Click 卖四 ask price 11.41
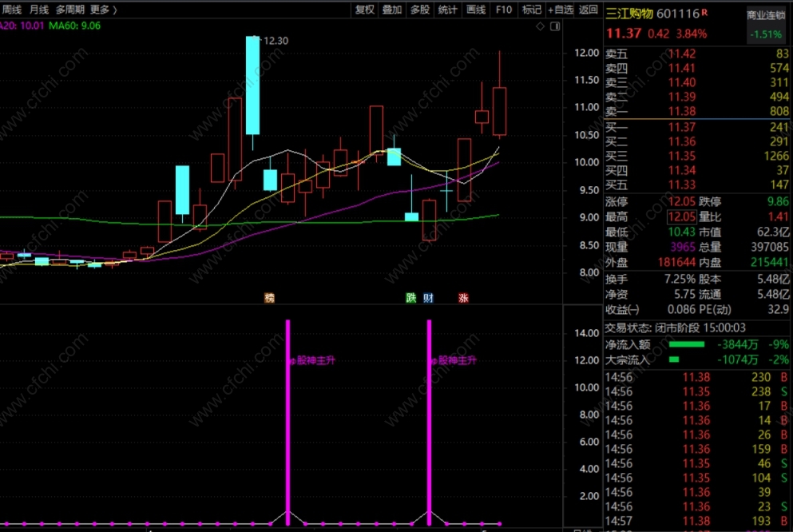 tap(682, 68)
